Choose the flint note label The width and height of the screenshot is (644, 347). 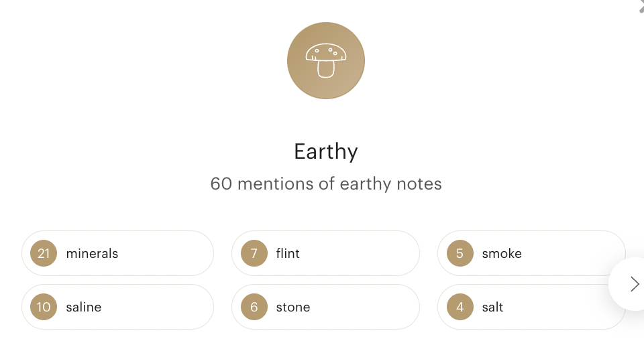[x=288, y=253]
